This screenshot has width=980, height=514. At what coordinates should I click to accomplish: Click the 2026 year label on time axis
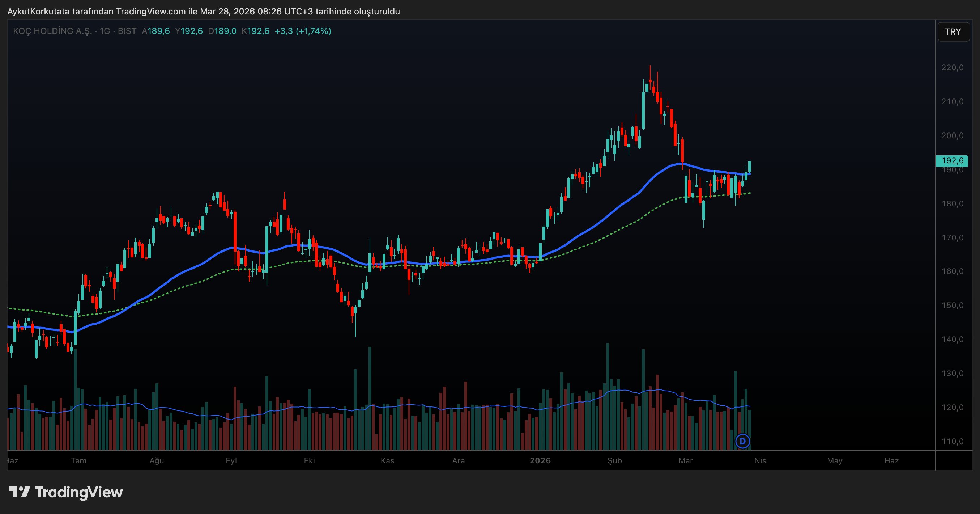540,461
